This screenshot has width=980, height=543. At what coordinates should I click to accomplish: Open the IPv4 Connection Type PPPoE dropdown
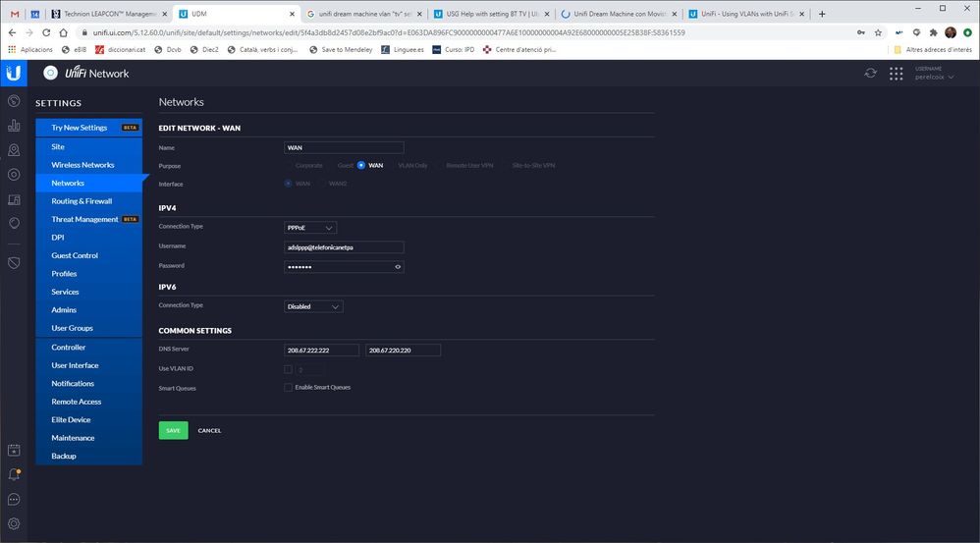point(309,228)
